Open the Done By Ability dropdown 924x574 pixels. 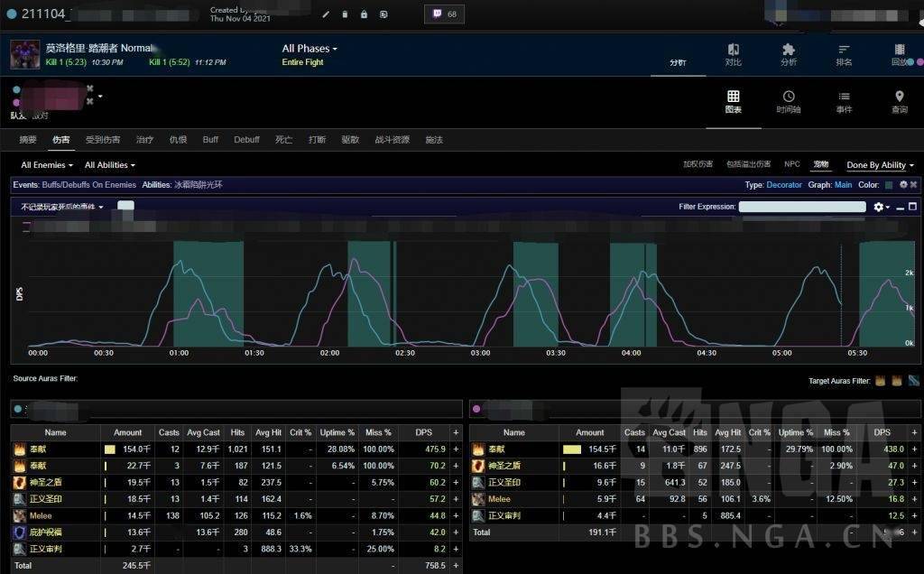click(x=880, y=165)
